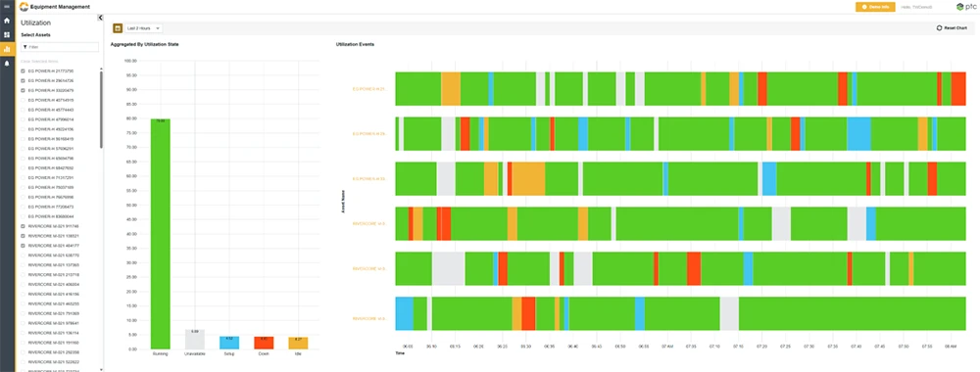The height and width of the screenshot is (372, 980).
Task: Click the 07 AM time tick label
Action: point(666,346)
